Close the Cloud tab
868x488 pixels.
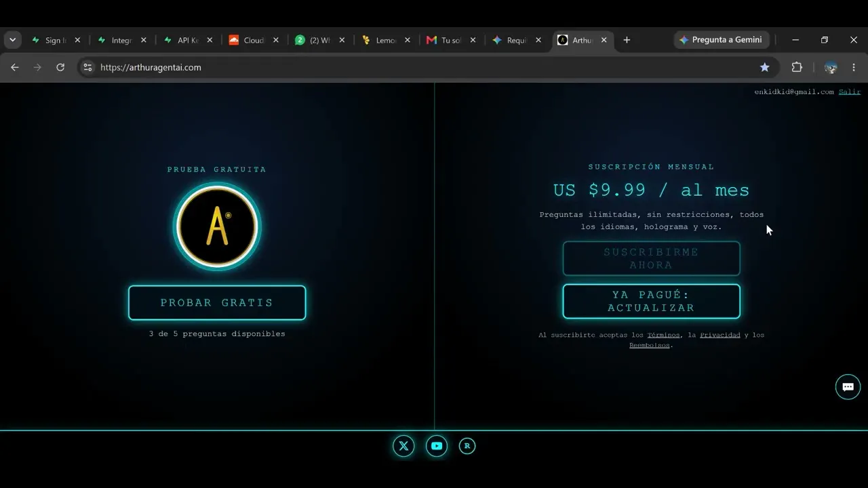tap(276, 40)
